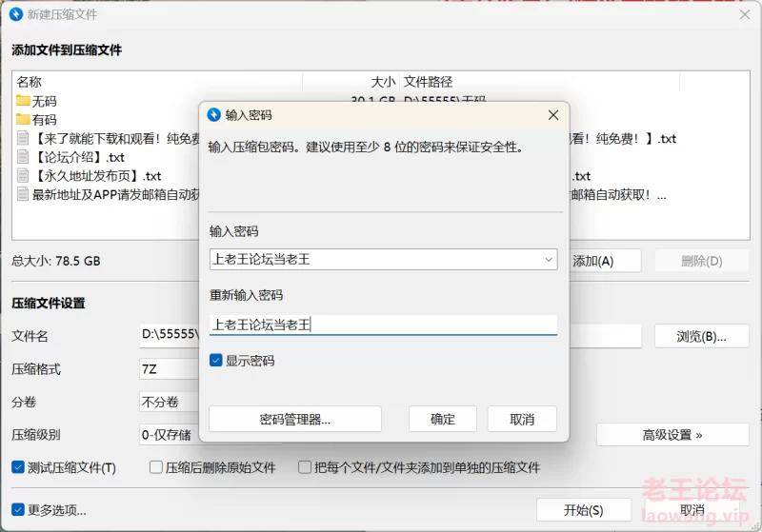This screenshot has width=762, height=532.
Task: Click the app logo in 新建压缩文件 title bar
Action: pyautogui.click(x=16, y=14)
